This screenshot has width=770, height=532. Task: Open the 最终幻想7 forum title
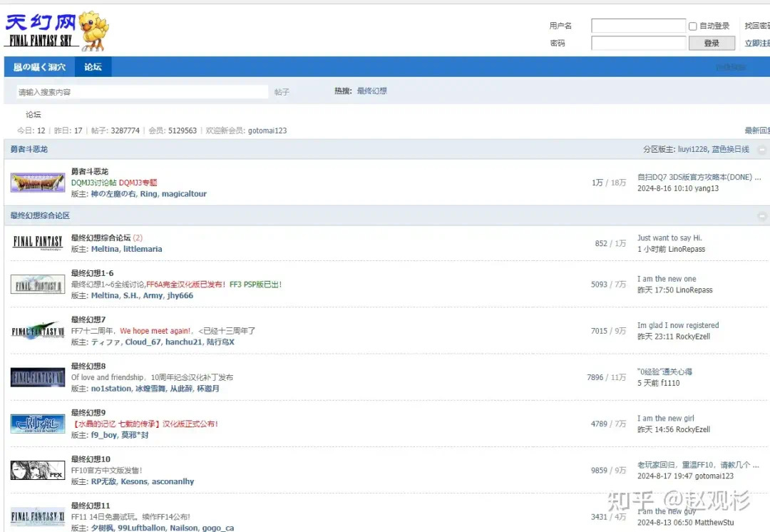point(88,319)
